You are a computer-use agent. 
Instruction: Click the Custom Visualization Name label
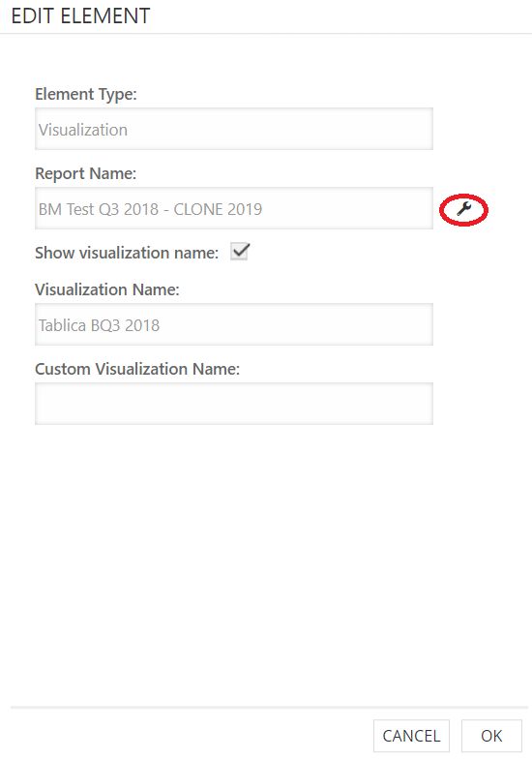137,369
